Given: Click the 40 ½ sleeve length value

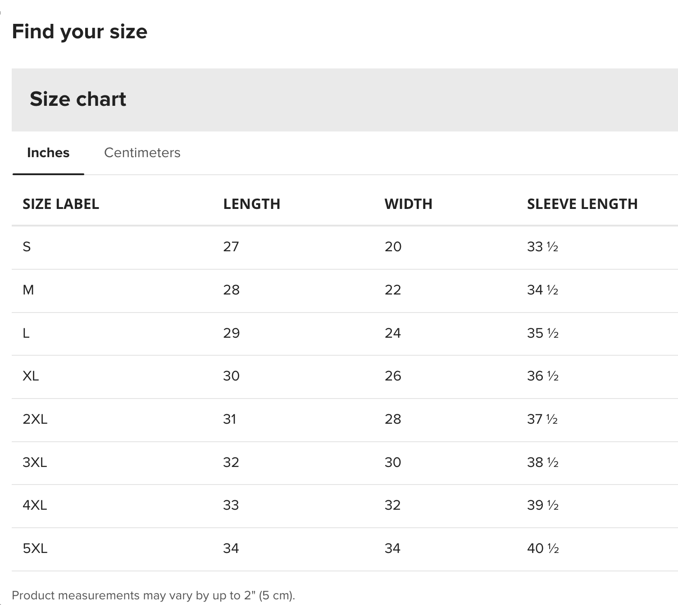Looking at the screenshot, I should 543,548.
